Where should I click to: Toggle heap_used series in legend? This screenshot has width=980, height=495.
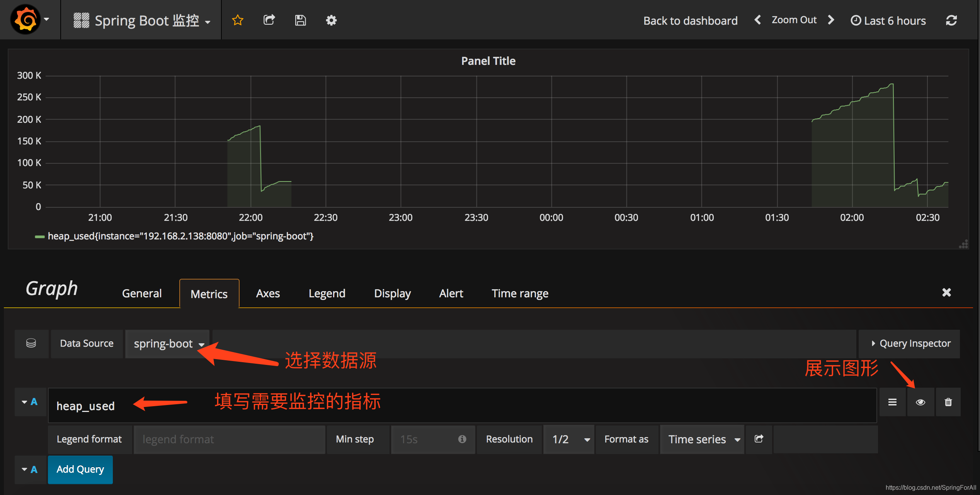coord(180,236)
